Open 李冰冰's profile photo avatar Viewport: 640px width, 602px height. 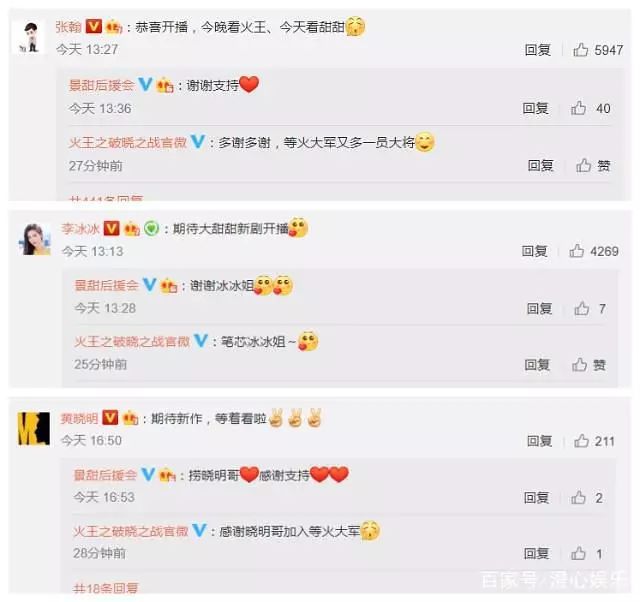(x=35, y=239)
